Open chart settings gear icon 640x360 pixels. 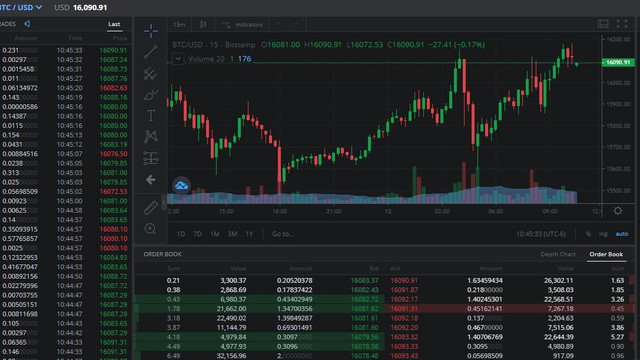click(618, 211)
